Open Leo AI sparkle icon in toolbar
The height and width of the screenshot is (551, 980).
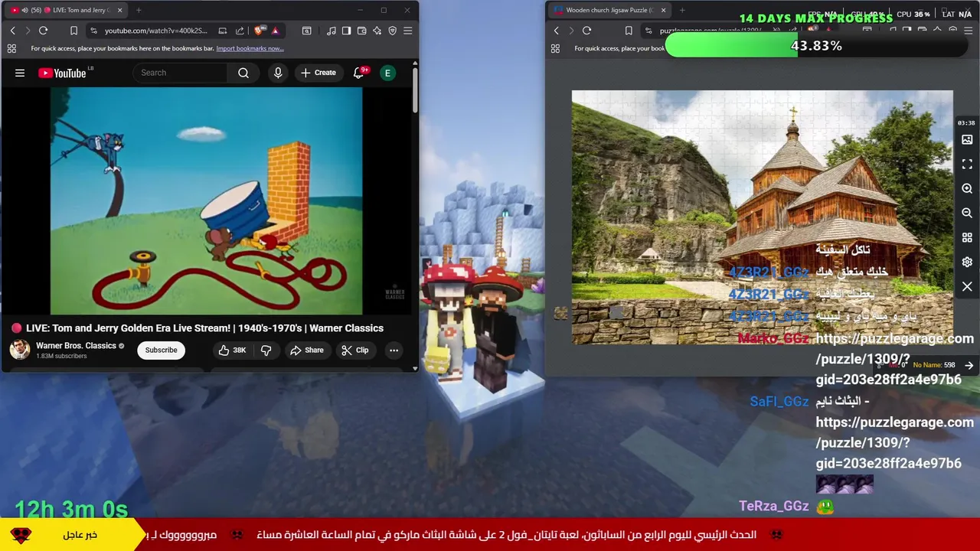[377, 31]
